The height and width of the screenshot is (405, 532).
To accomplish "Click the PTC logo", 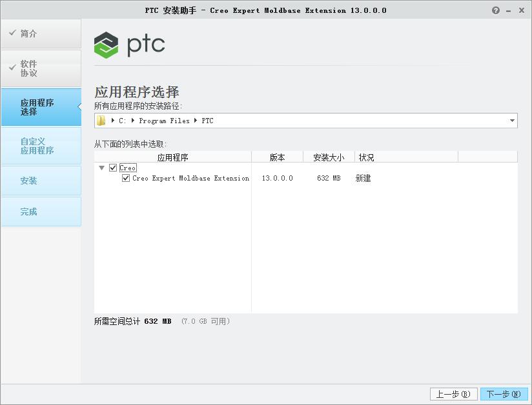I will pos(129,44).
